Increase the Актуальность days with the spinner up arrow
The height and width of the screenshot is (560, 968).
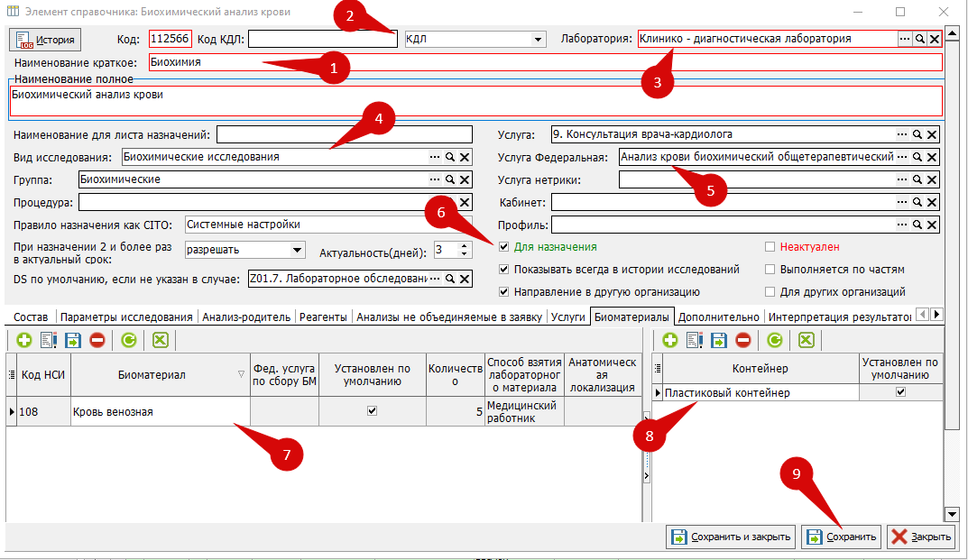[x=465, y=246]
